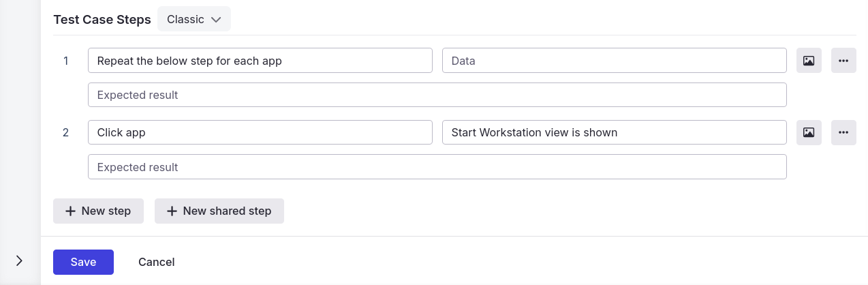Image resolution: width=868 pixels, height=285 pixels.
Task: Attach an image to step 2
Action: [809, 132]
